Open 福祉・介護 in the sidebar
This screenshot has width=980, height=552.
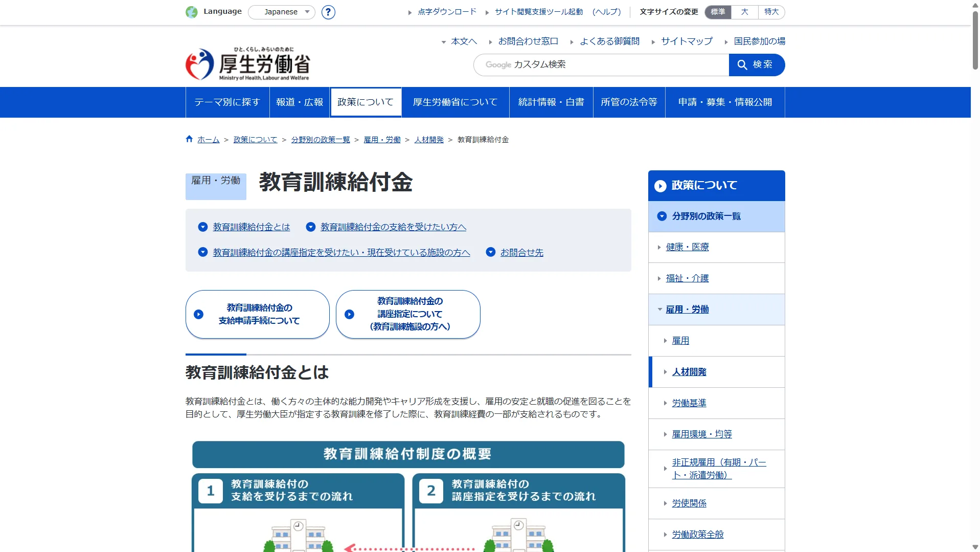pyautogui.click(x=688, y=278)
